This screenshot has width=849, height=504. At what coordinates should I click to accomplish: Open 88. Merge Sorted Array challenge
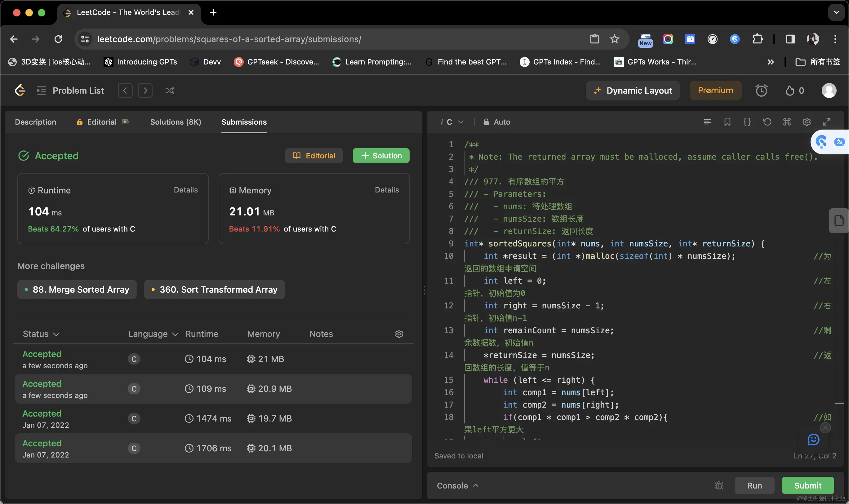(x=77, y=290)
